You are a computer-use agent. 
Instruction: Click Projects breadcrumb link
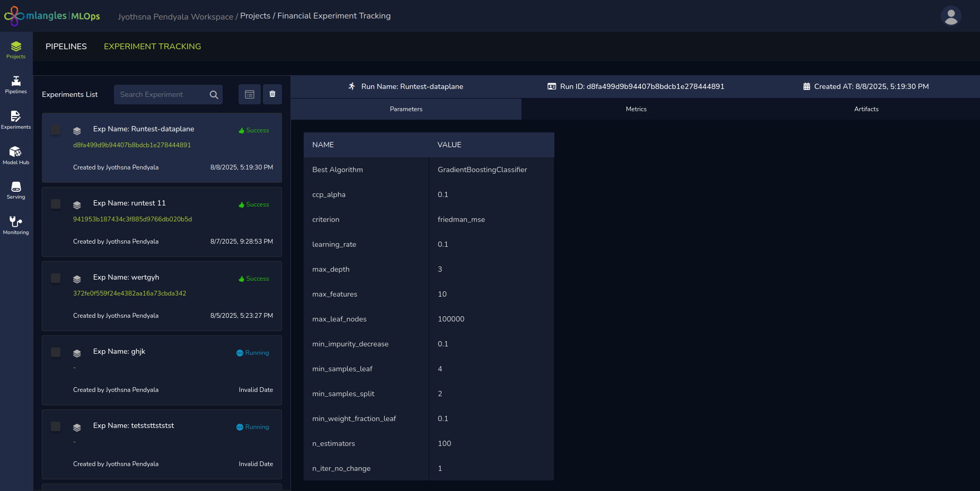tap(255, 16)
